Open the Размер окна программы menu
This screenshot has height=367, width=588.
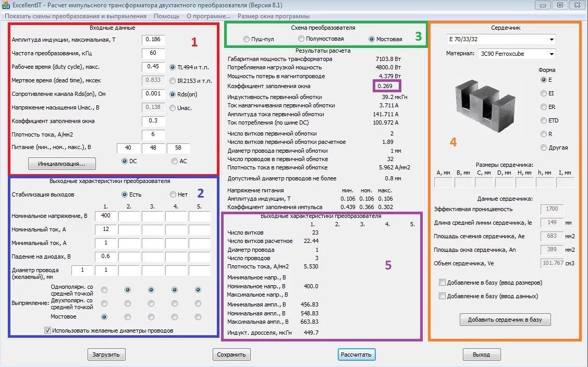click(x=274, y=16)
